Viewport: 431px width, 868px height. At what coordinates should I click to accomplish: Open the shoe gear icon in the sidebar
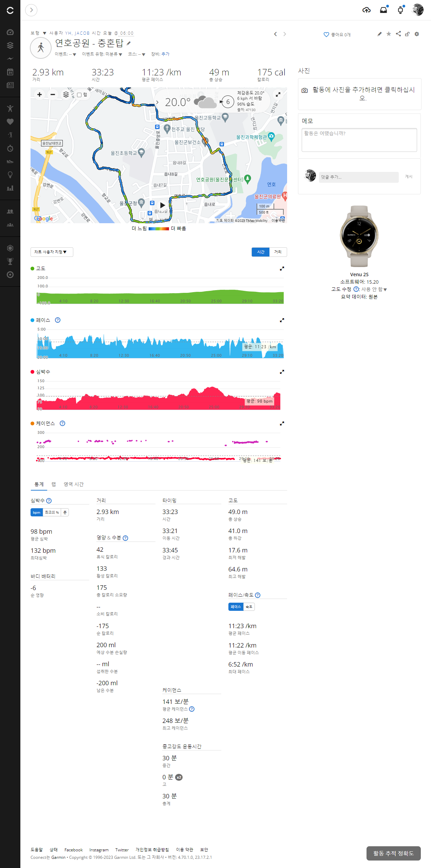coord(10,161)
